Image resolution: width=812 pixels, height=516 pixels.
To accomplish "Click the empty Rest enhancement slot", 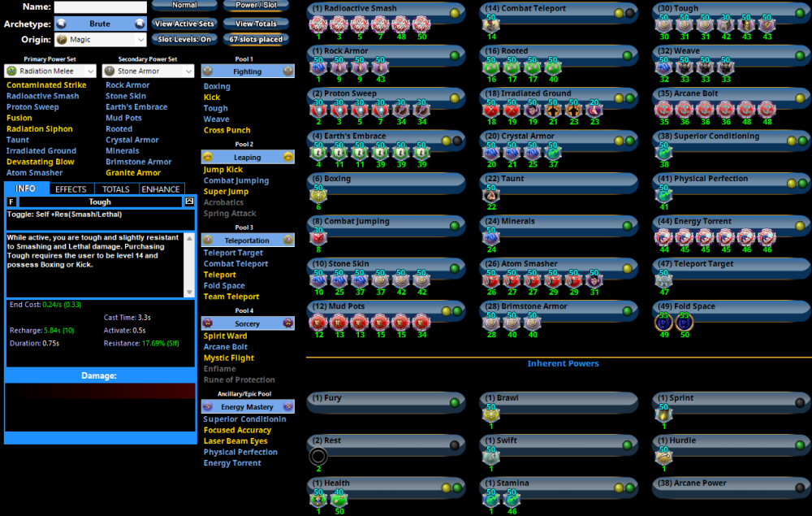I will point(318,457).
